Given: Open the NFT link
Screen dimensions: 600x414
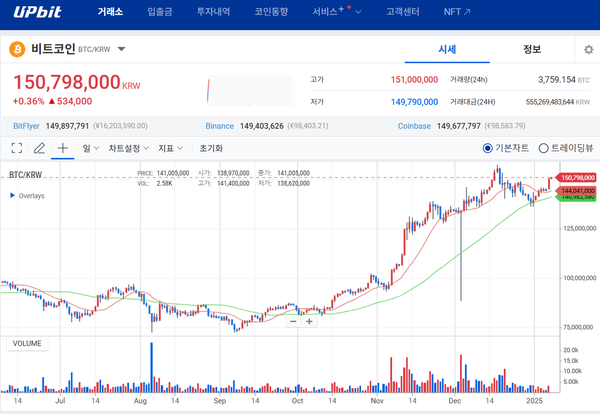Looking at the screenshot, I should pos(454,13).
